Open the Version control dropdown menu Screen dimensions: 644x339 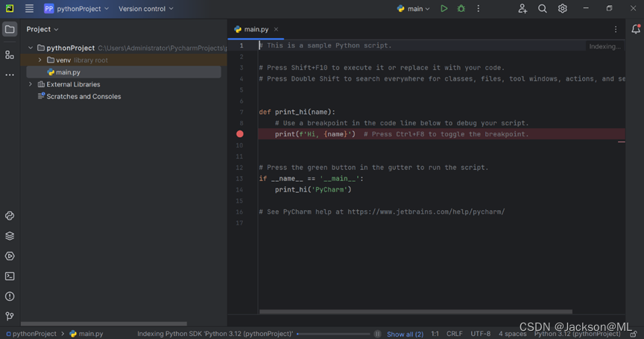(145, 9)
